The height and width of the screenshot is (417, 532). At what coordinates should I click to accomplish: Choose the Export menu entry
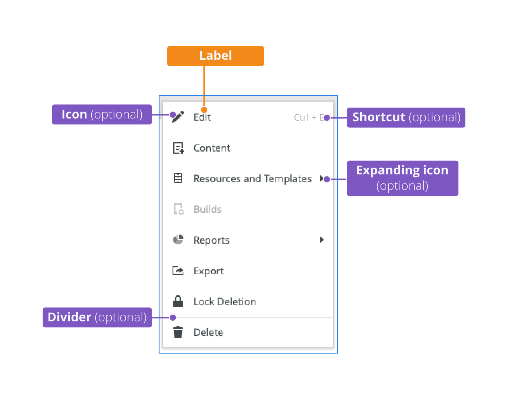click(x=248, y=271)
